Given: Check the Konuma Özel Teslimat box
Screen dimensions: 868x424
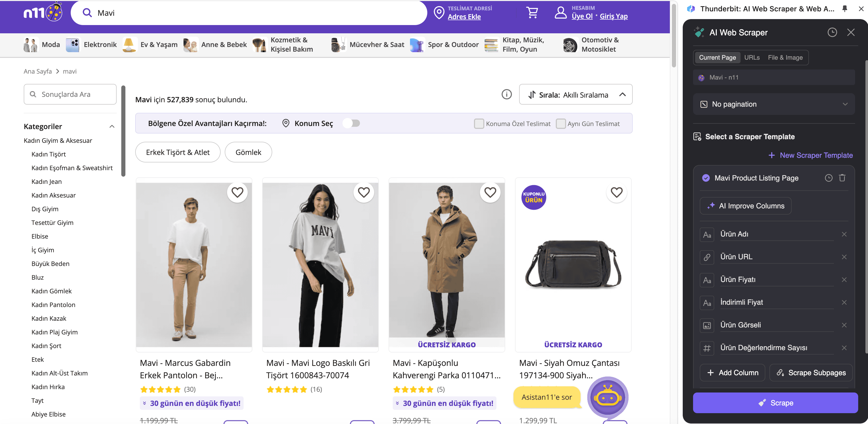Looking at the screenshot, I should point(479,124).
